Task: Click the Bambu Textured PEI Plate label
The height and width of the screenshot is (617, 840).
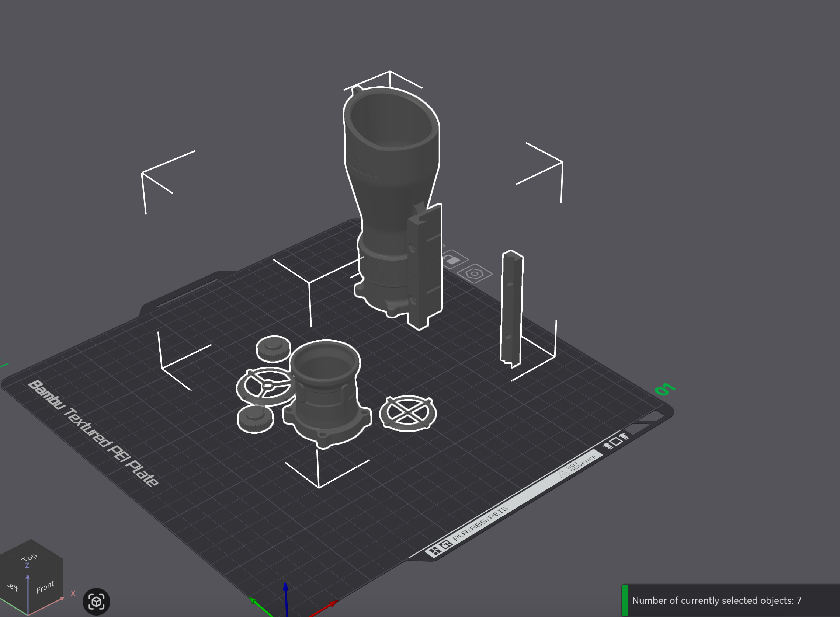Action: pyautogui.click(x=93, y=433)
